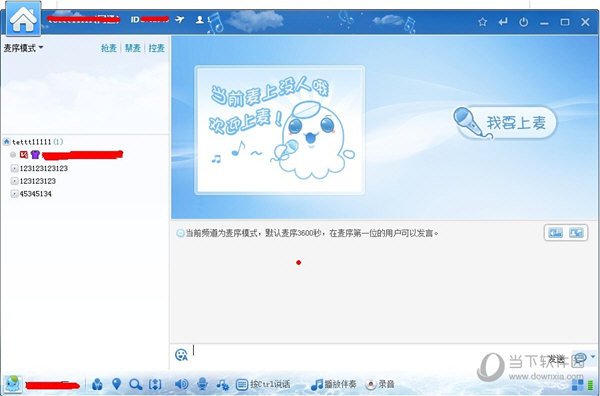Viewport: 600px width, 396px height.
Task: Click the return arrow icon in title bar
Action: (x=503, y=22)
